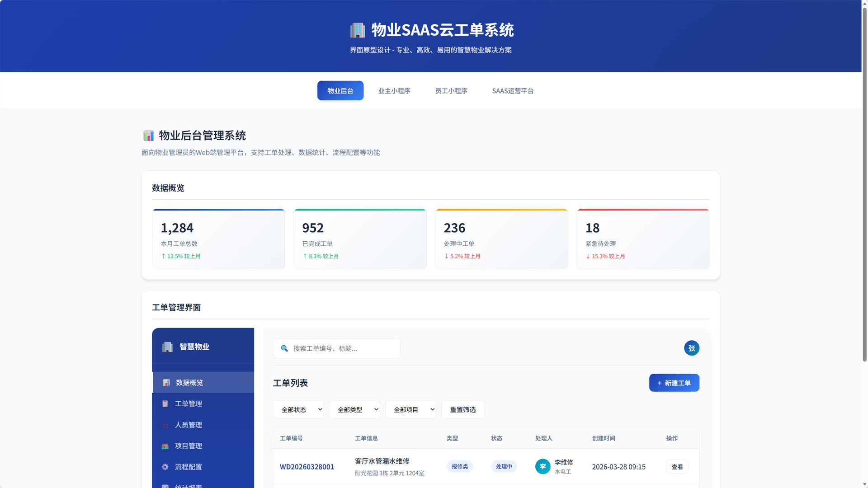Switch to the 业主小程序 tab
Image resolution: width=868 pixels, height=488 pixels.
point(394,91)
